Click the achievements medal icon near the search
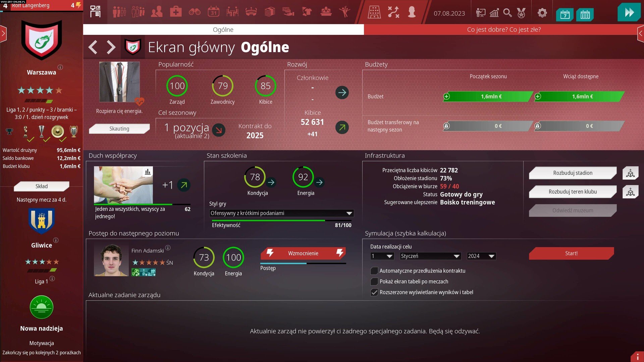 tap(521, 13)
